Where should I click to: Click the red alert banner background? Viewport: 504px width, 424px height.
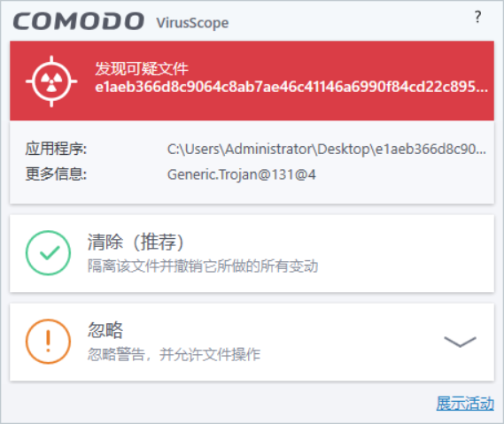252,81
